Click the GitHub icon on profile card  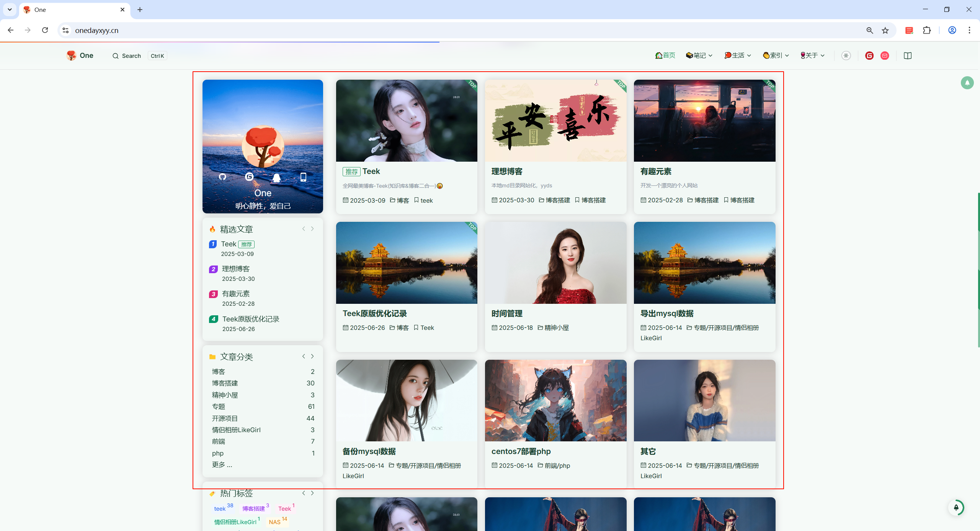222,177
